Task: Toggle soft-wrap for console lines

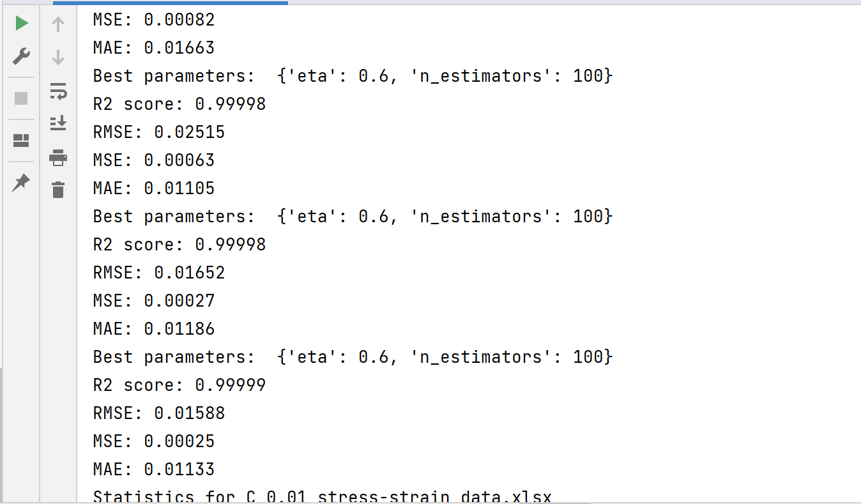Action: point(57,92)
